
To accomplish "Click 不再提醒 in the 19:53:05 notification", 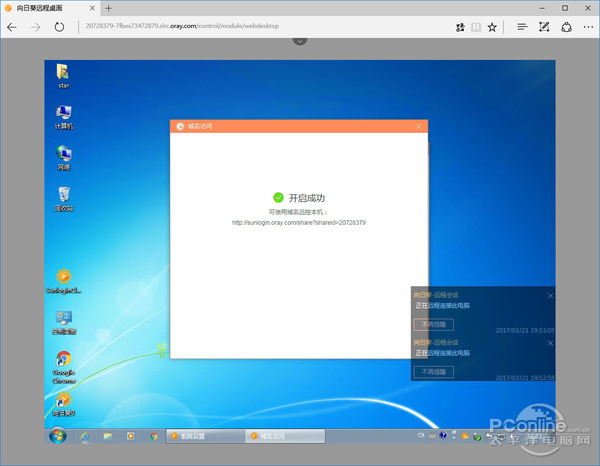I will point(434,324).
